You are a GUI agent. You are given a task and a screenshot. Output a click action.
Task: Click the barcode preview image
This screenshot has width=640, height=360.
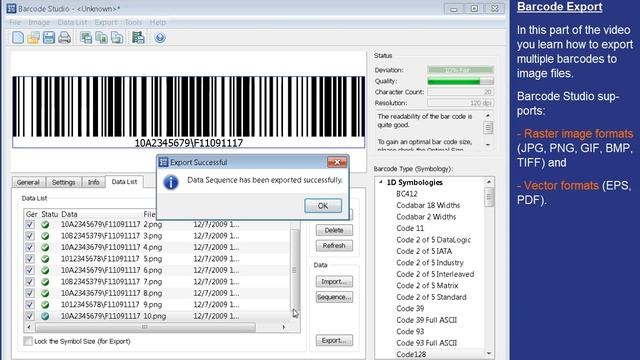pyautogui.click(x=188, y=111)
